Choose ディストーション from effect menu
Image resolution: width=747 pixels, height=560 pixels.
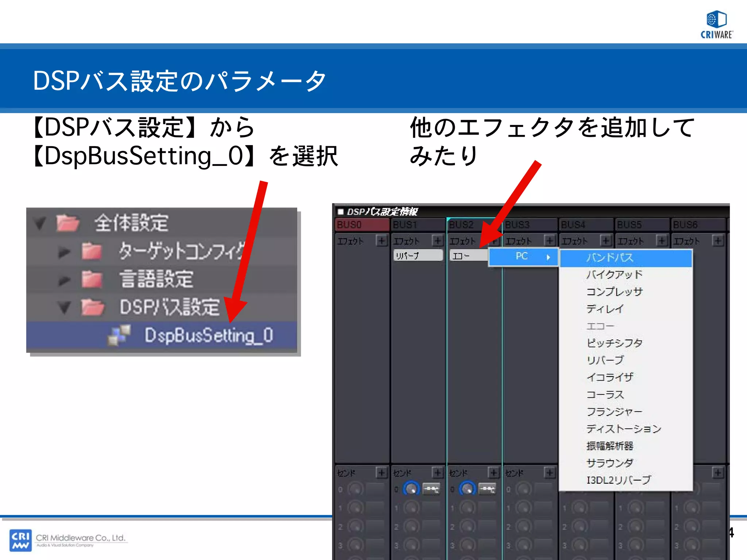point(626,429)
